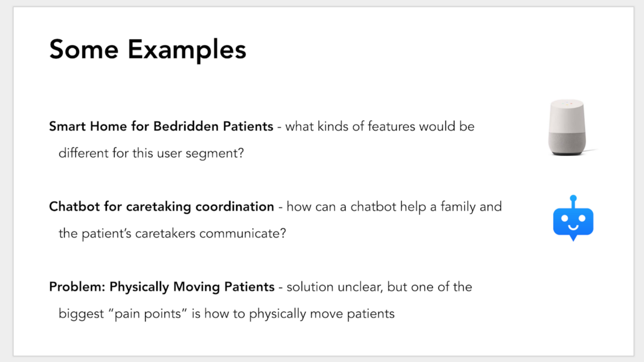The width and height of the screenshot is (644, 362).
Task: Click the smile on the chatbot icon
Action: click(573, 227)
